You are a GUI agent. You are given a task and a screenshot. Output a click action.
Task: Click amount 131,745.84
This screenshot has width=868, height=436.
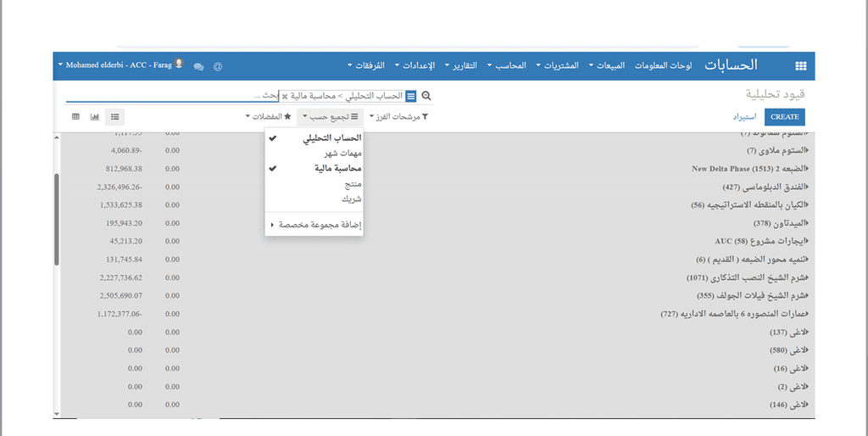coord(124,260)
